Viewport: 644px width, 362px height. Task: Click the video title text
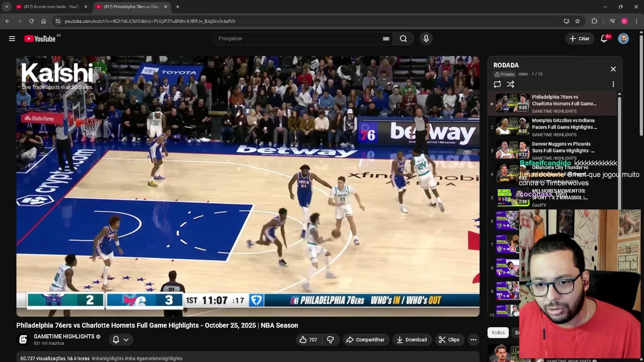coord(157,325)
